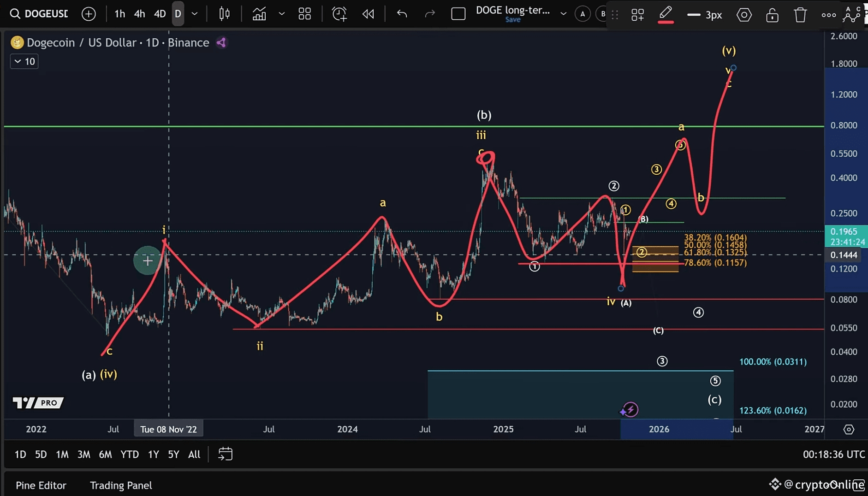Open drawing settings hexagon icon

coord(744,15)
